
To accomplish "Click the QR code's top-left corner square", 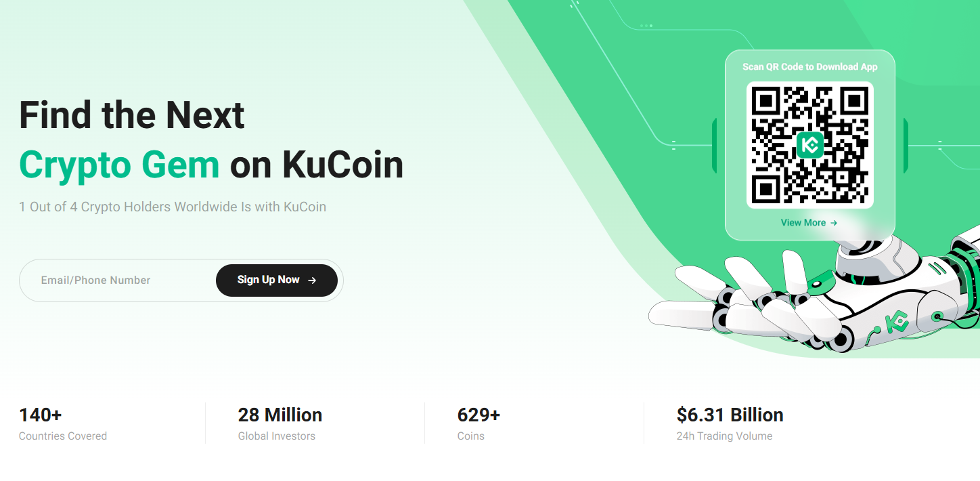I will [765, 101].
